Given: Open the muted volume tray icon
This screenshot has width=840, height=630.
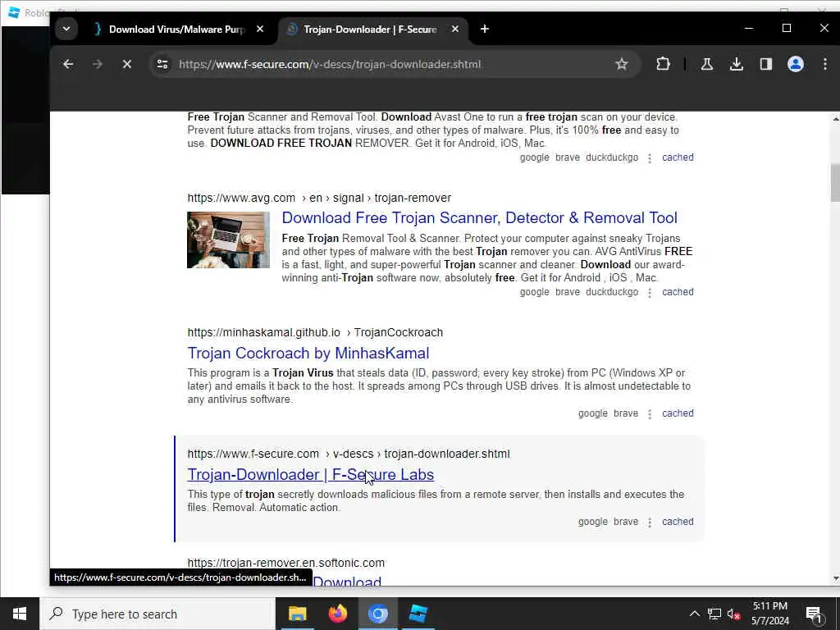Looking at the screenshot, I should click(734, 614).
